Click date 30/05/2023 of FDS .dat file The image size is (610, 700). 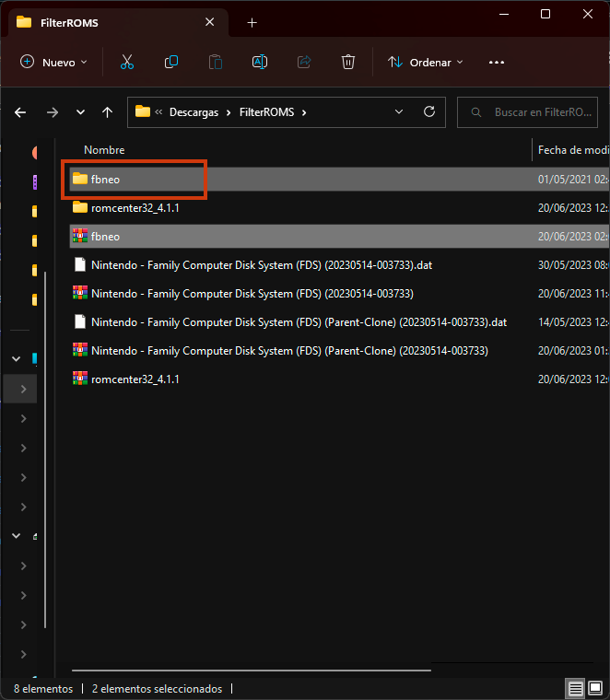(573, 264)
